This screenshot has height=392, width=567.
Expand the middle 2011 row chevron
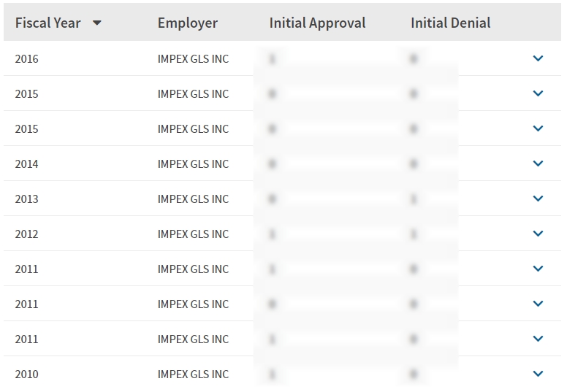539,304
